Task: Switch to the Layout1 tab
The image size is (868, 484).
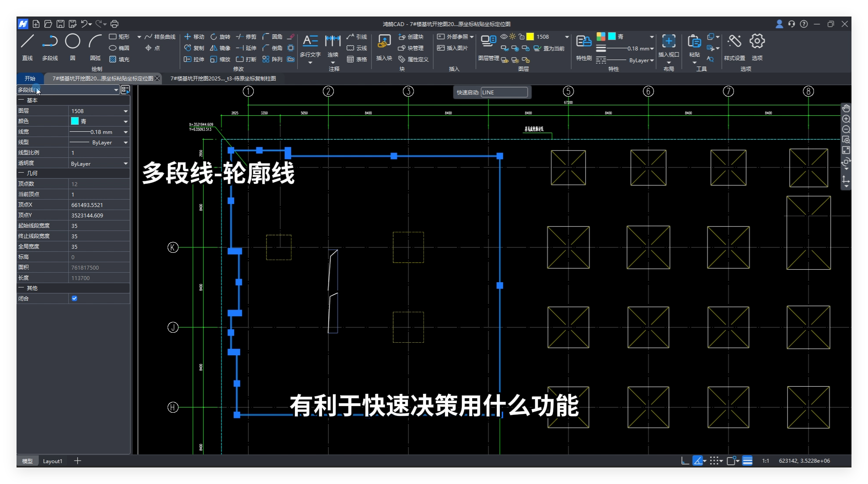Action: coord(53,461)
